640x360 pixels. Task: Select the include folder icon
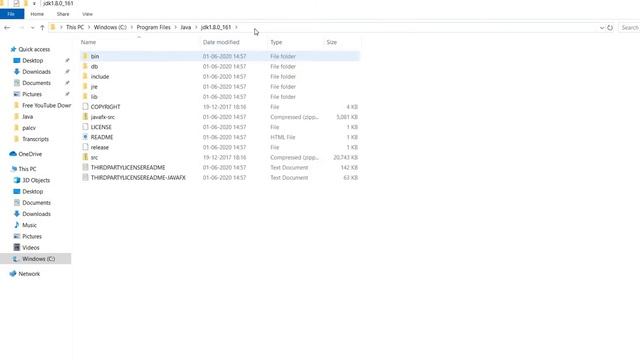click(x=85, y=76)
